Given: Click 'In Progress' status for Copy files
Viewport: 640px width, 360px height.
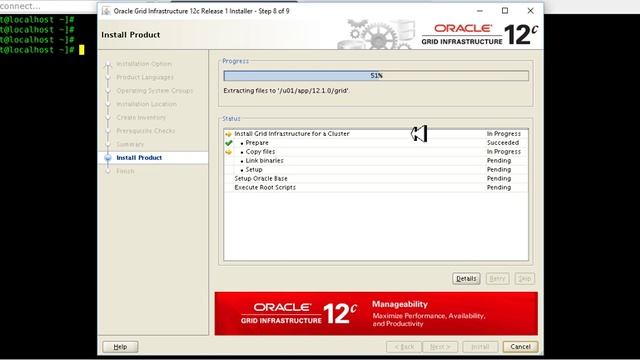Looking at the screenshot, I should tap(504, 152).
